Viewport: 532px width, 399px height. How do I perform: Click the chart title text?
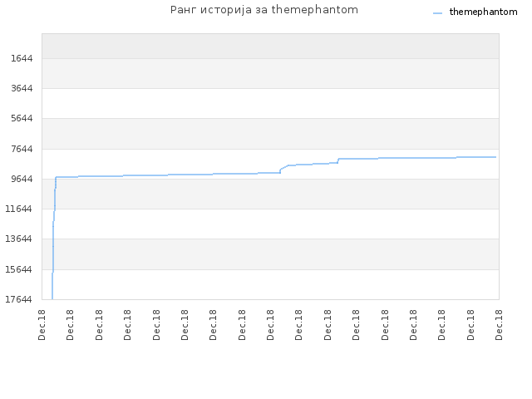point(264,10)
